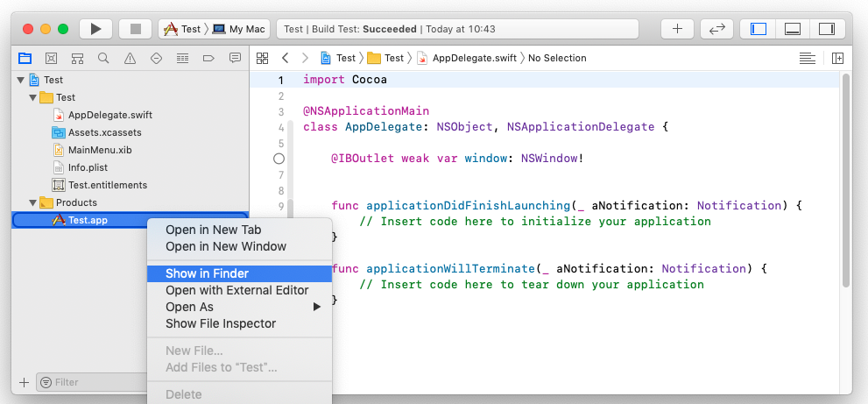Collapse the Test project root triangle
Image resolution: width=868 pixels, height=404 pixels.
point(21,80)
